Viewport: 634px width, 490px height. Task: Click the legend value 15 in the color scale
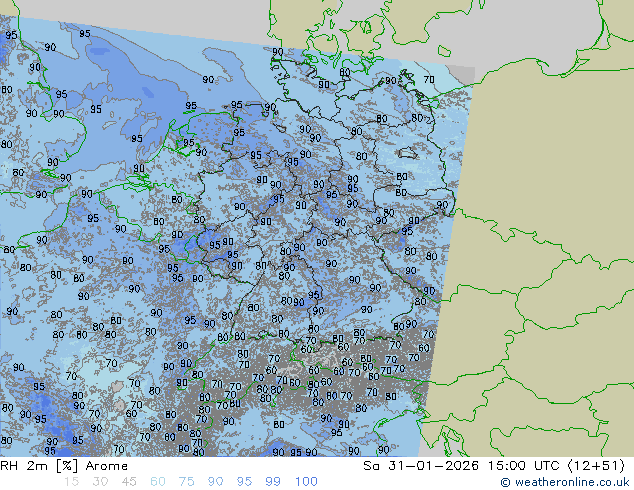pyautogui.click(x=71, y=482)
